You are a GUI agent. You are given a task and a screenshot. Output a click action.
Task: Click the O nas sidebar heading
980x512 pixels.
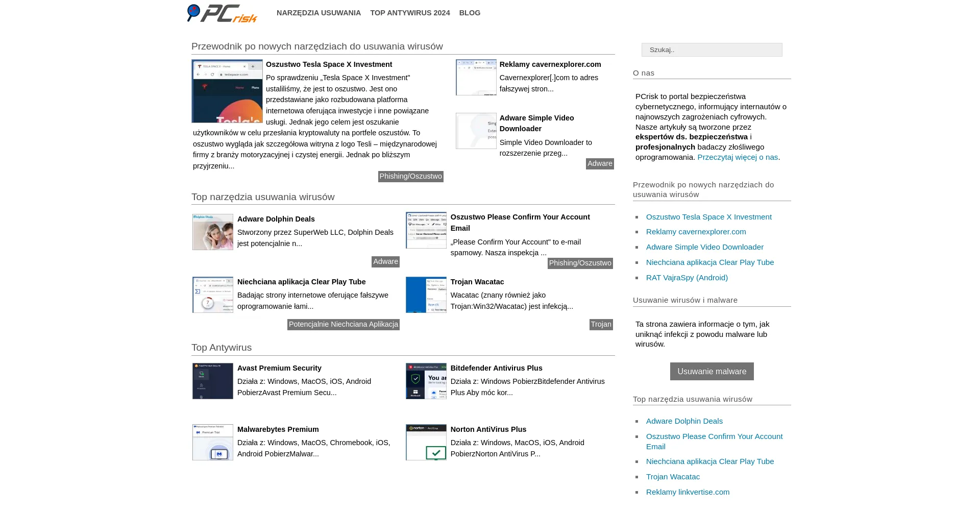point(644,73)
